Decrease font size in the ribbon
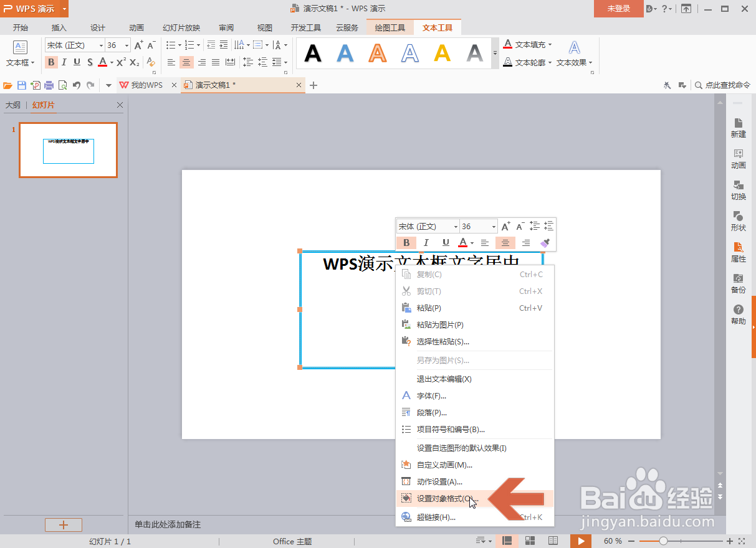This screenshot has width=756, height=548. click(x=151, y=45)
